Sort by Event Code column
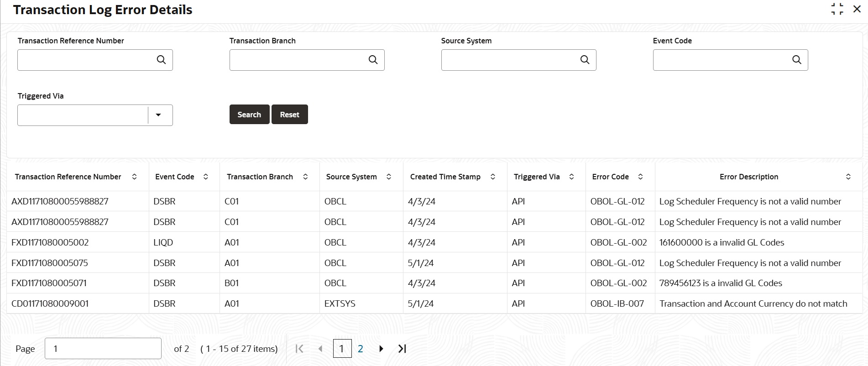The width and height of the screenshot is (868, 366). coord(206,177)
